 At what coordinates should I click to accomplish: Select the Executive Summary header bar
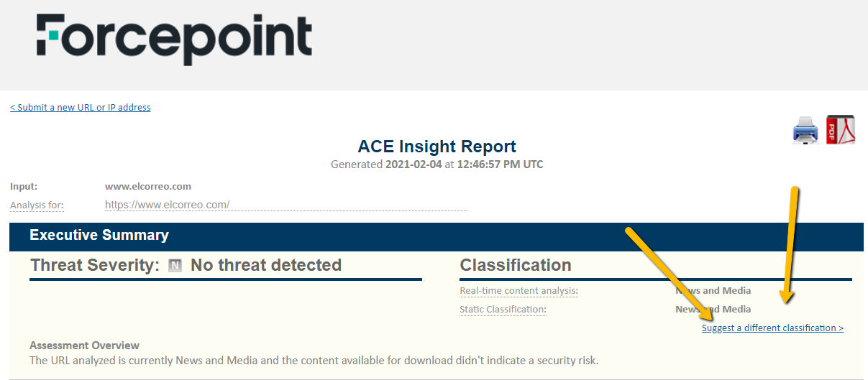pyautogui.click(x=437, y=236)
